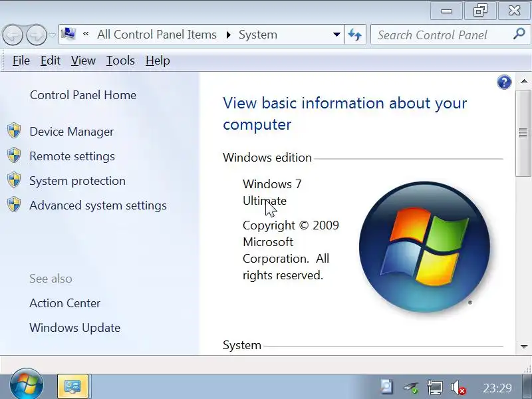Click the System section heading

(x=242, y=345)
